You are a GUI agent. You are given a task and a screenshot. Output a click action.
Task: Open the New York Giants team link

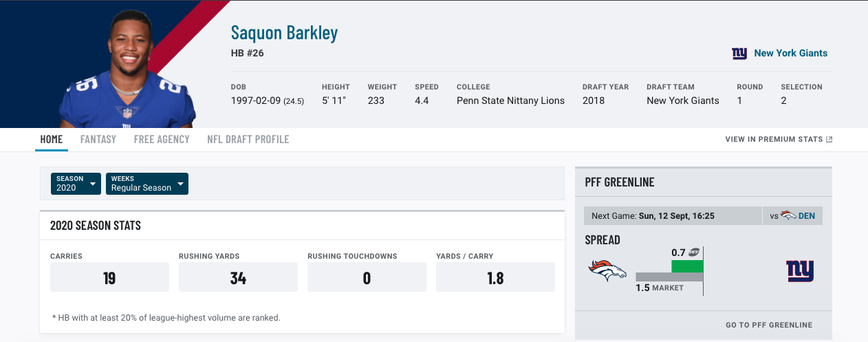(x=791, y=53)
